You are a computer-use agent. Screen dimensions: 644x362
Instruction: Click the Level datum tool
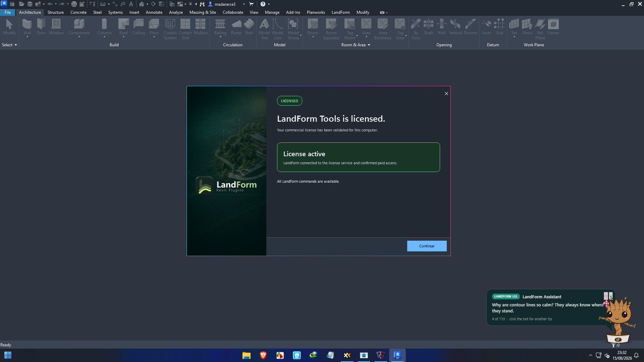(486, 27)
